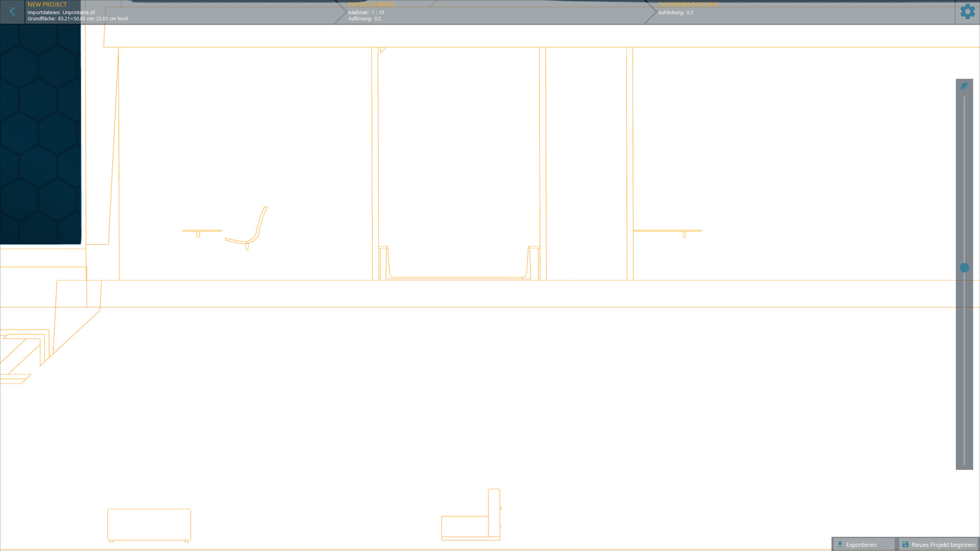Viewport: 980px width, 551px height.
Task: Switch to the EINSTELLUNGEN step tab
Action: click(371, 5)
